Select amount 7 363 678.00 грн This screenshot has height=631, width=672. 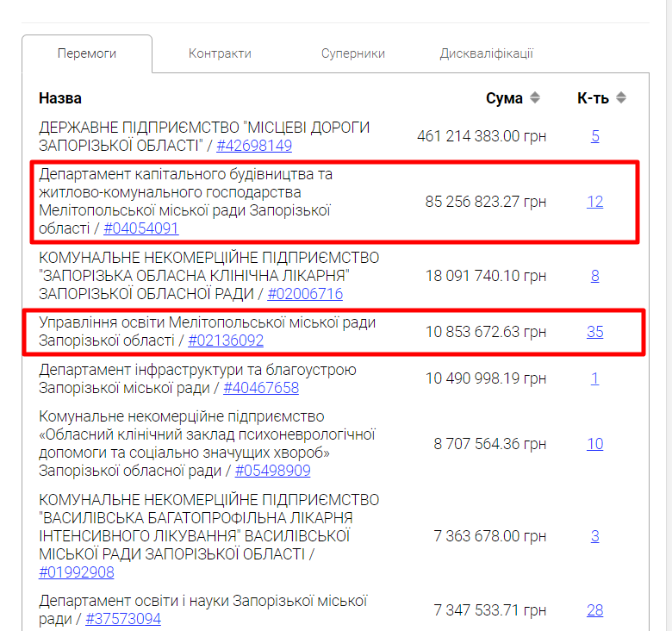coord(490,536)
